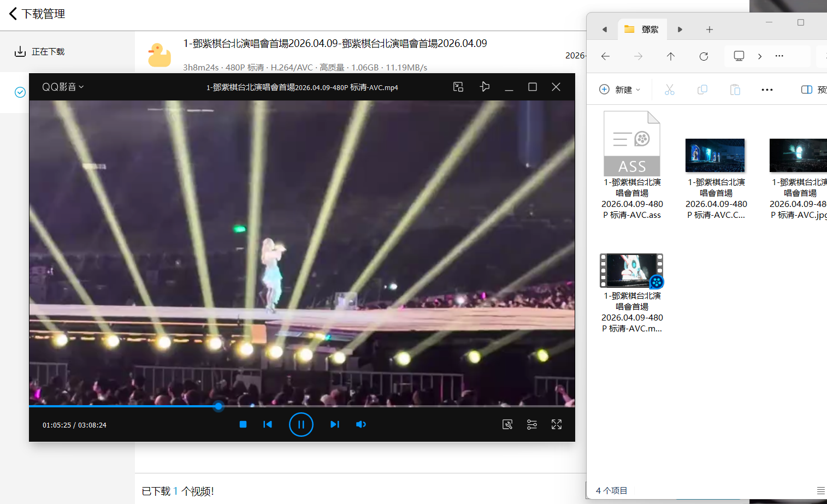Mute the player volume
The height and width of the screenshot is (504, 827).
[x=361, y=424]
